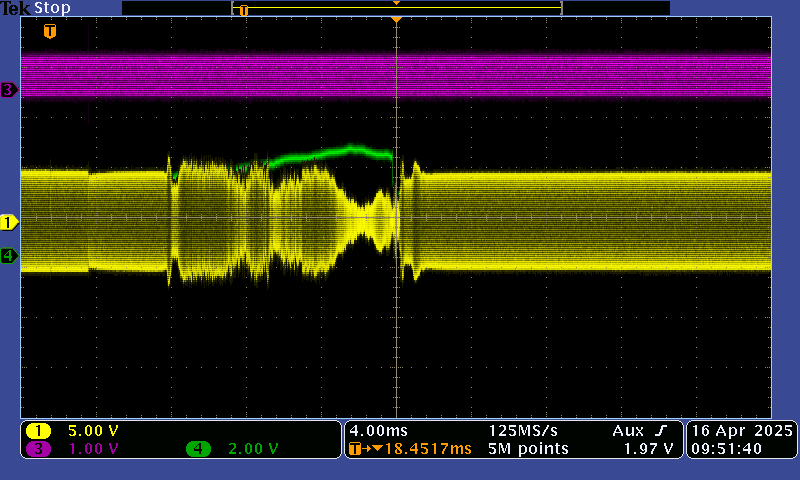
Task: Click the Stop acquisition status label
Action: click(52, 8)
